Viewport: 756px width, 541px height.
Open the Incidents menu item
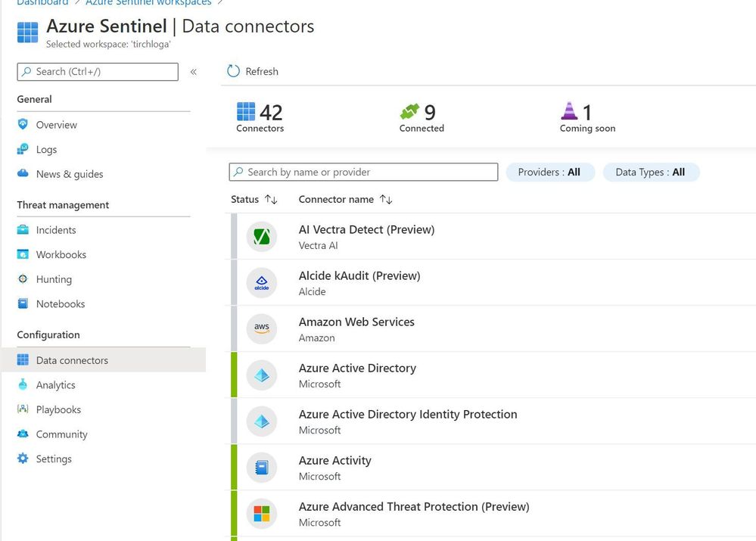[56, 230]
